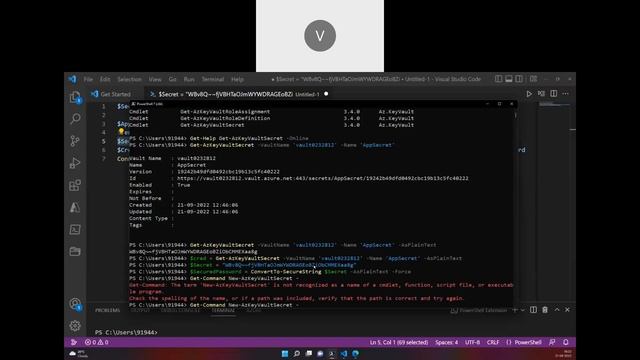Image resolution: width=640 pixels, height=360 pixels.
Task: Open the Task View icon on the taskbar
Action: click(309, 353)
